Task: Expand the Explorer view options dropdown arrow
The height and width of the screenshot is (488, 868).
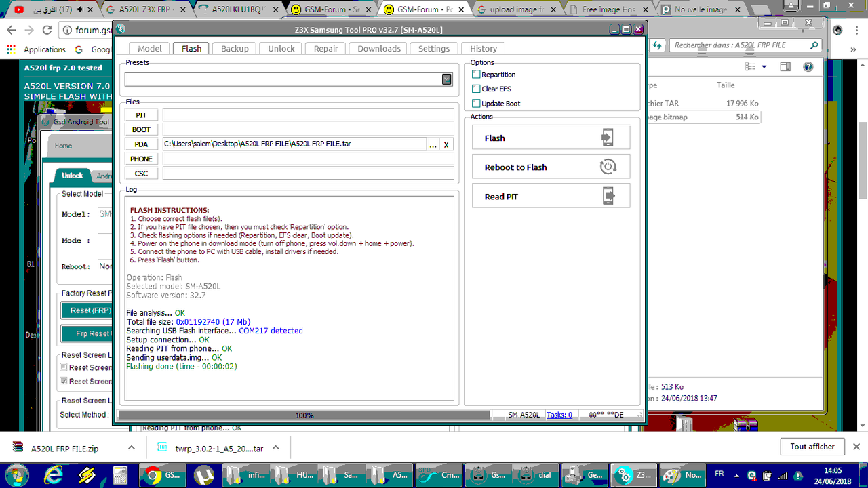Action: tap(764, 66)
